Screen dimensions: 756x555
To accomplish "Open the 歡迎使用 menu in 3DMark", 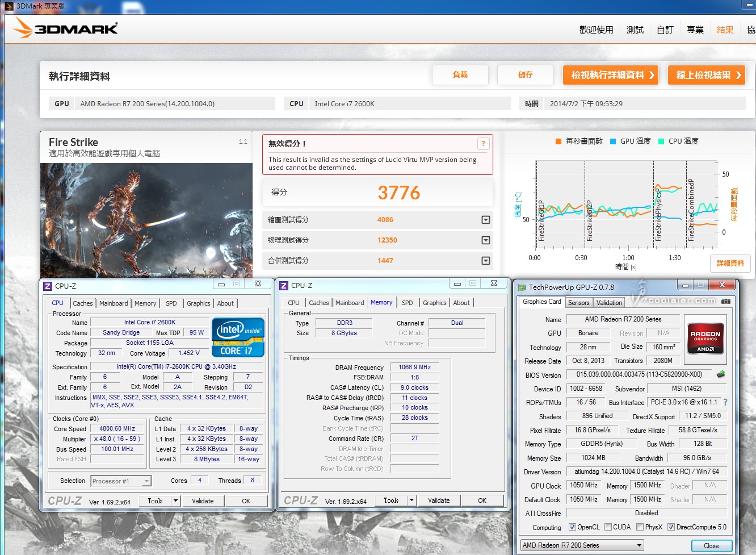I will tap(597, 30).
